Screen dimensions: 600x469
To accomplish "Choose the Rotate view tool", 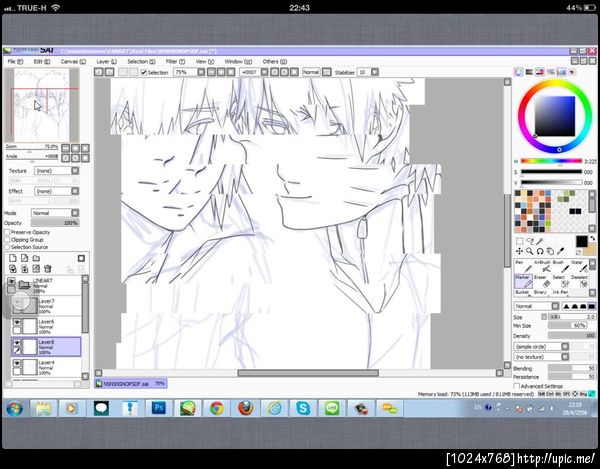I will [540, 251].
